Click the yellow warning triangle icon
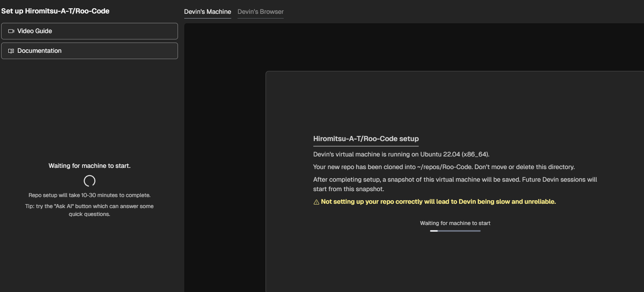644x292 pixels. click(316, 202)
